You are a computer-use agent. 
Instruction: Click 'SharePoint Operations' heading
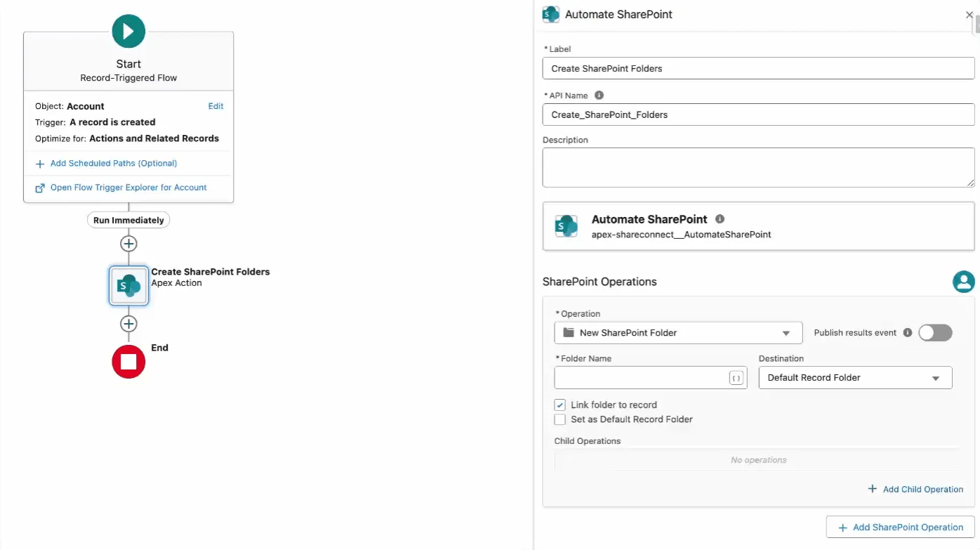(x=600, y=282)
